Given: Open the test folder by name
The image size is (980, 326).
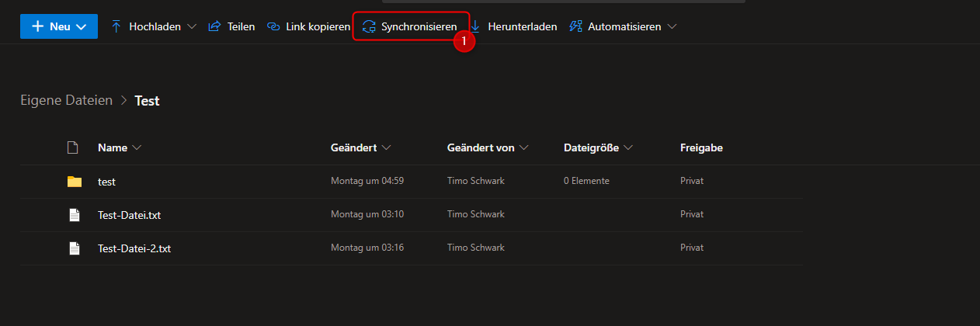Looking at the screenshot, I should [x=106, y=182].
